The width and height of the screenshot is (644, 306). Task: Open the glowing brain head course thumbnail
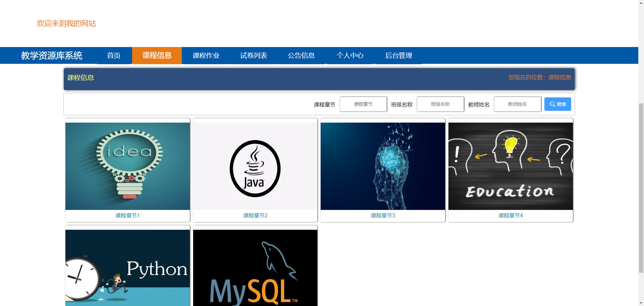point(383,166)
